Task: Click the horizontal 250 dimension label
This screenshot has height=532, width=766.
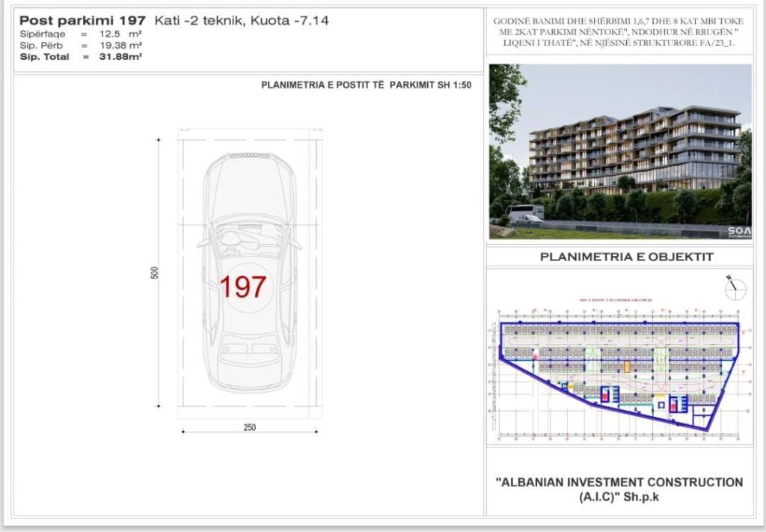Action: (249, 427)
